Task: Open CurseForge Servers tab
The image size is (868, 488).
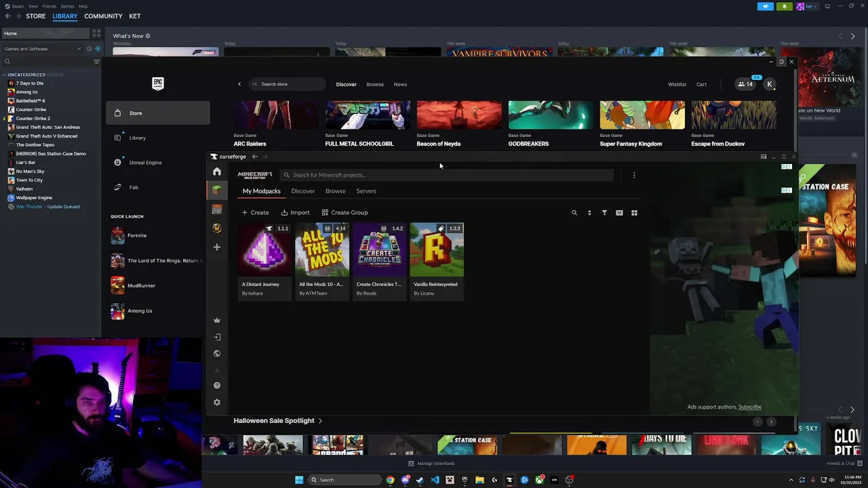Action: (366, 191)
